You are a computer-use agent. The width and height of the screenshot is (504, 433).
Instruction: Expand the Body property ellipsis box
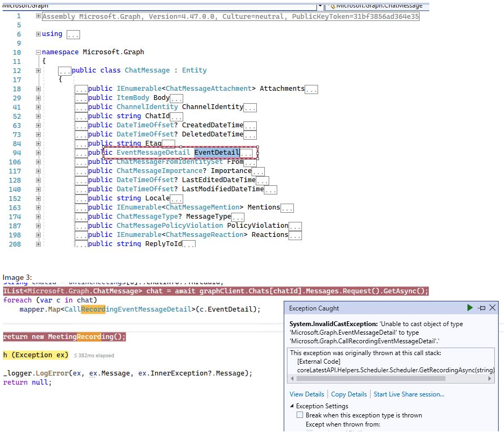point(178,97)
